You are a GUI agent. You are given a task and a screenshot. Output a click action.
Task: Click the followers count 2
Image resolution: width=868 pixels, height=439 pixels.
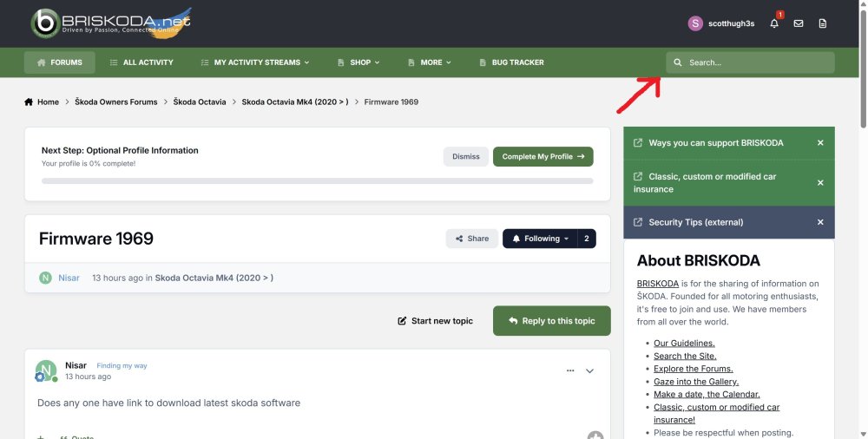click(587, 239)
